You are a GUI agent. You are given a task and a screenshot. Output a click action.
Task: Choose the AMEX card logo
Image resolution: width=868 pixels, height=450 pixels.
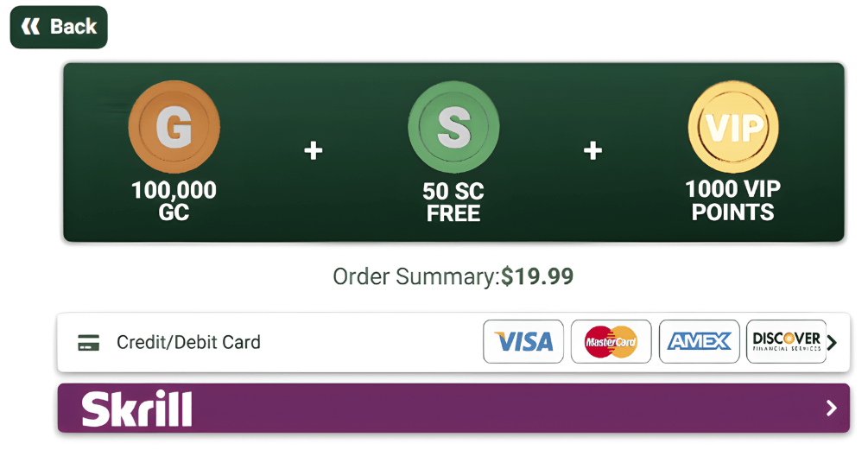[x=700, y=342]
